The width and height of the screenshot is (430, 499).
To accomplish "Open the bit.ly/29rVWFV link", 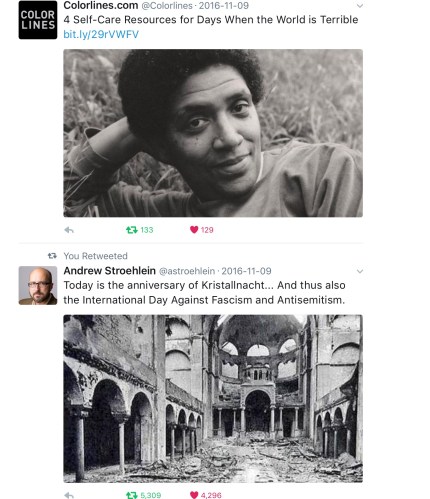I will point(101,34).
